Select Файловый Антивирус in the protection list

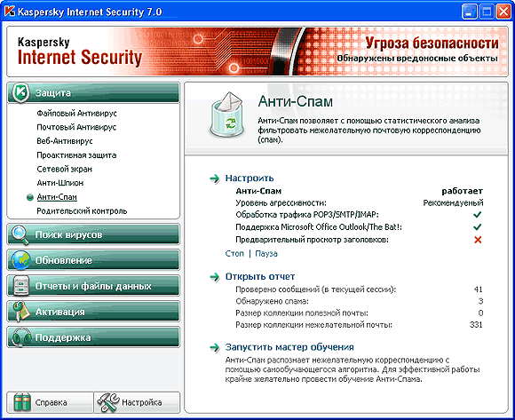click(77, 114)
